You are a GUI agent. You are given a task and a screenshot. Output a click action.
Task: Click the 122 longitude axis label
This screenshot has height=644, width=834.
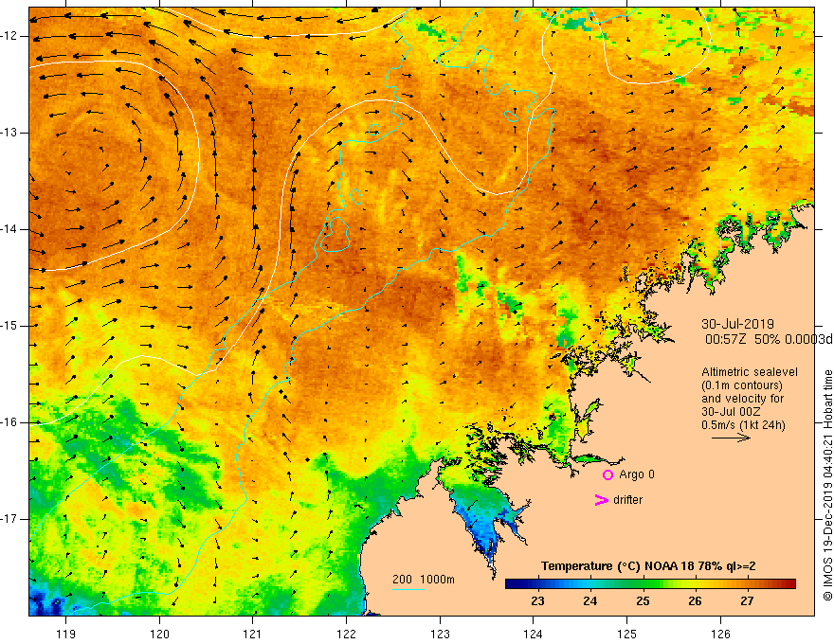(346, 634)
